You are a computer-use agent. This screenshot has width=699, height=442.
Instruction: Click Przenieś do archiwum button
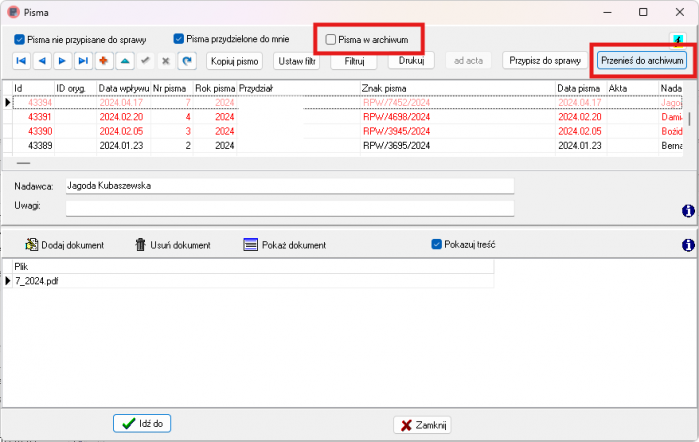tap(642, 61)
